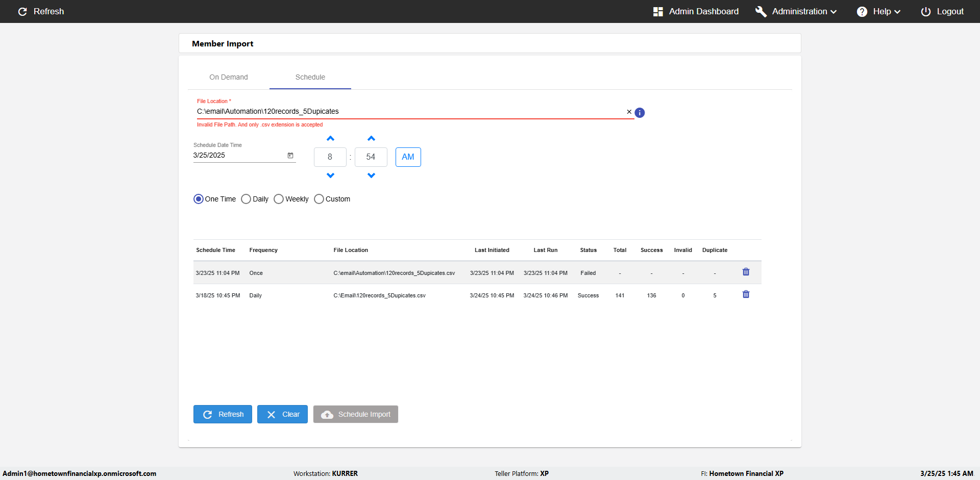Click the Schedule Import button
The width and height of the screenshot is (980, 480).
[356, 414]
